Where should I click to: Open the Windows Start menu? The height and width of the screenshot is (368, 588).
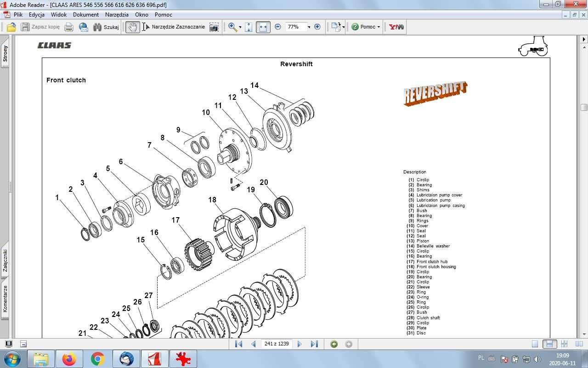point(11,359)
